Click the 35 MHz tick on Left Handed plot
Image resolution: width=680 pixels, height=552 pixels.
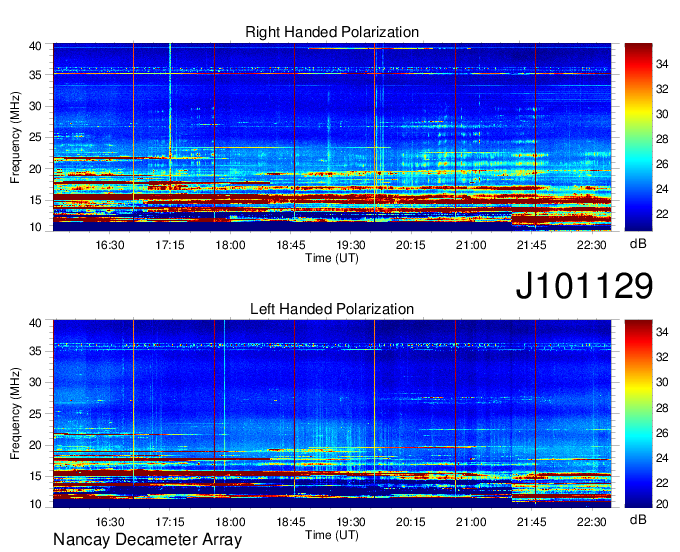[36, 351]
